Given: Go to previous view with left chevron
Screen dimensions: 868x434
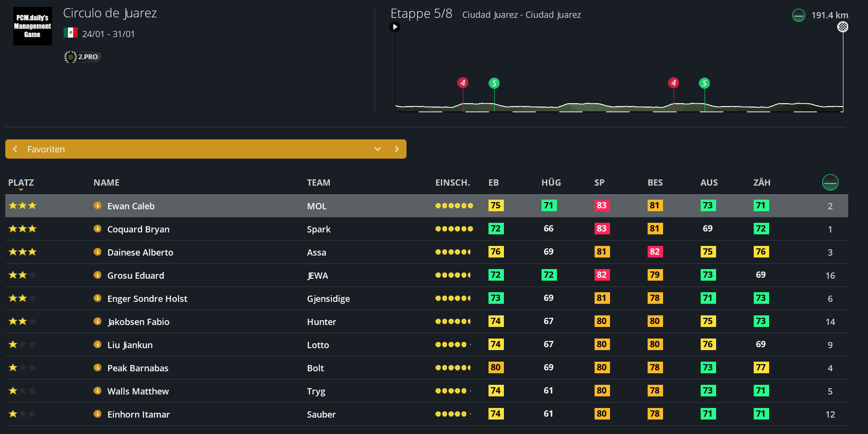Looking at the screenshot, I should [x=15, y=149].
